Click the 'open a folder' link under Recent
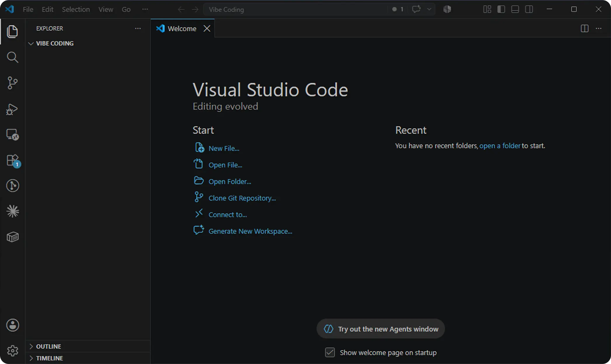The height and width of the screenshot is (364, 611). point(500,146)
